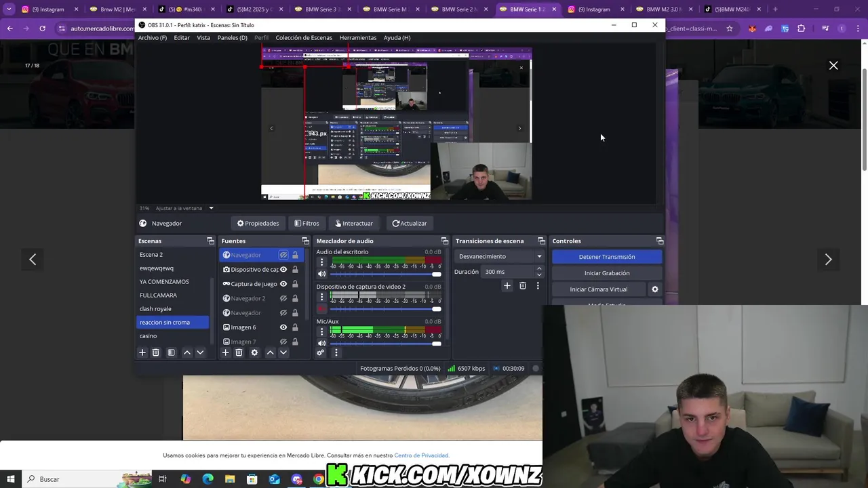Open Mic/Aux three-dot options menu
868x488 pixels.
(x=322, y=331)
